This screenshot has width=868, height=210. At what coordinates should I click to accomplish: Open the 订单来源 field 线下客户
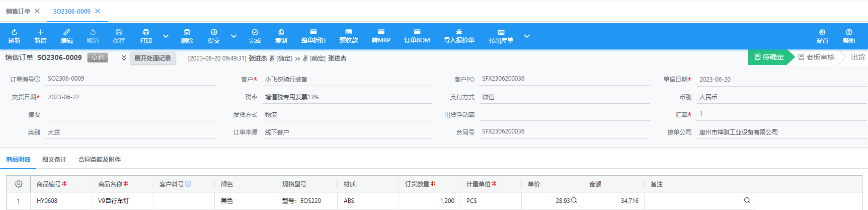347,132
